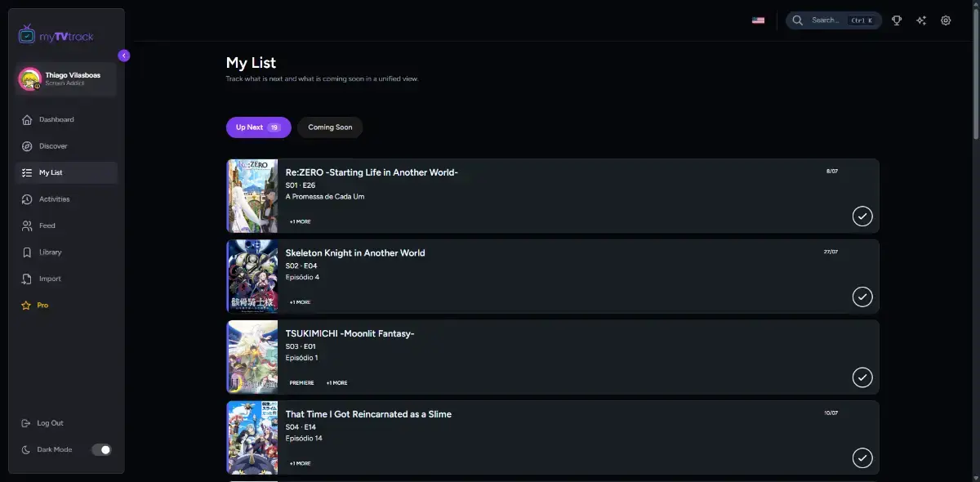Click the search magnifier icon
The width and height of the screenshot is (980, 482).
[x=798, y=20]
